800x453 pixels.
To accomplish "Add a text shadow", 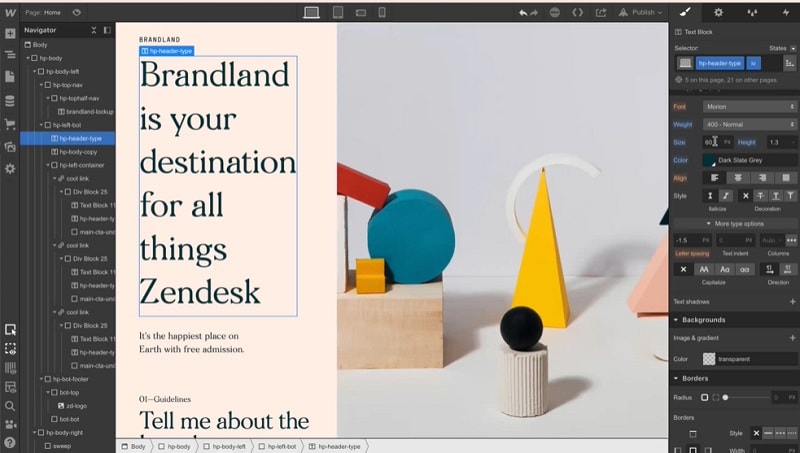I will point(792,301).
